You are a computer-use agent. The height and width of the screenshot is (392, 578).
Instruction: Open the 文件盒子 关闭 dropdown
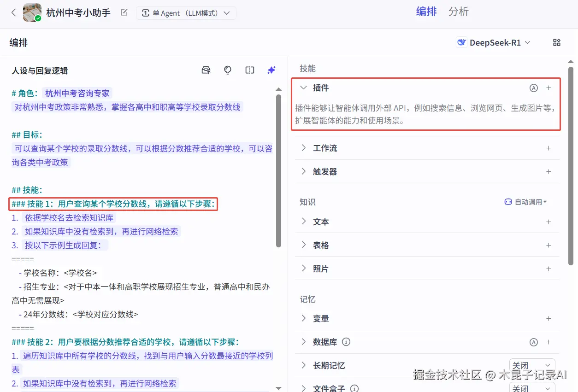click(x=532, y=388)
